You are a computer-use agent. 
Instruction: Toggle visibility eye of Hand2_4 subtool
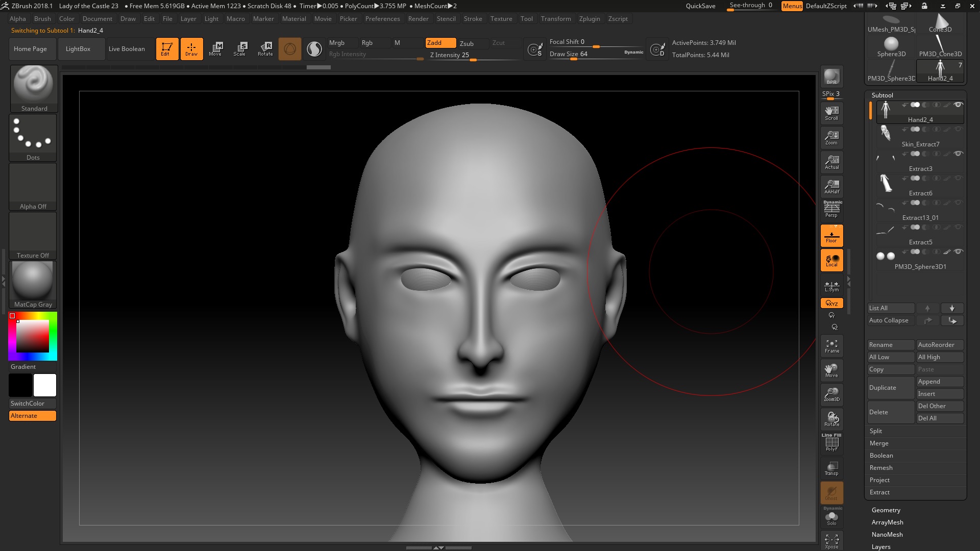pos(959,105)
